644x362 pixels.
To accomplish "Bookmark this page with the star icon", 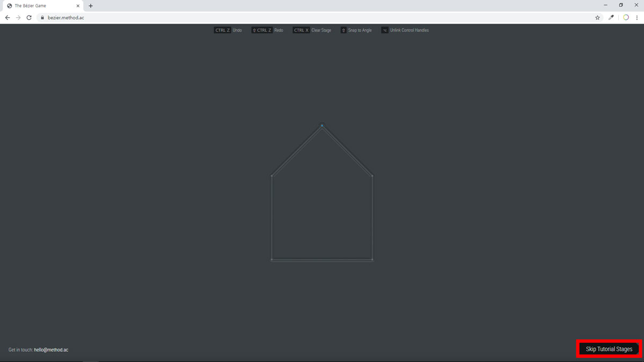I will coord(597,18).
